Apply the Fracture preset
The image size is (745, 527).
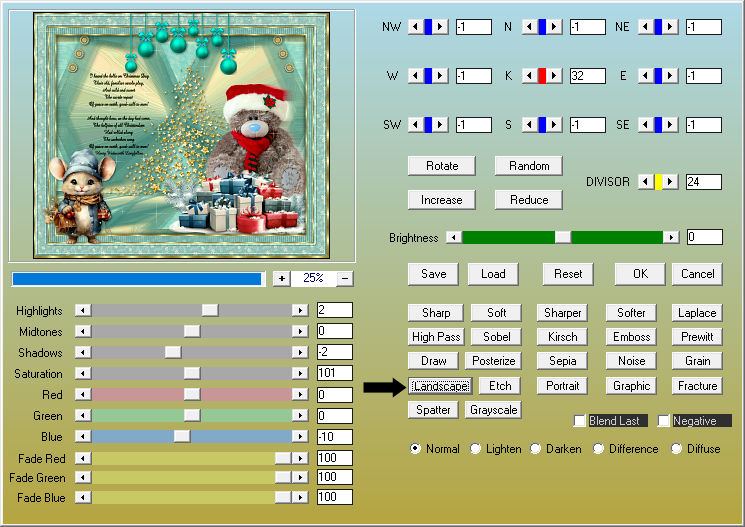697,386
